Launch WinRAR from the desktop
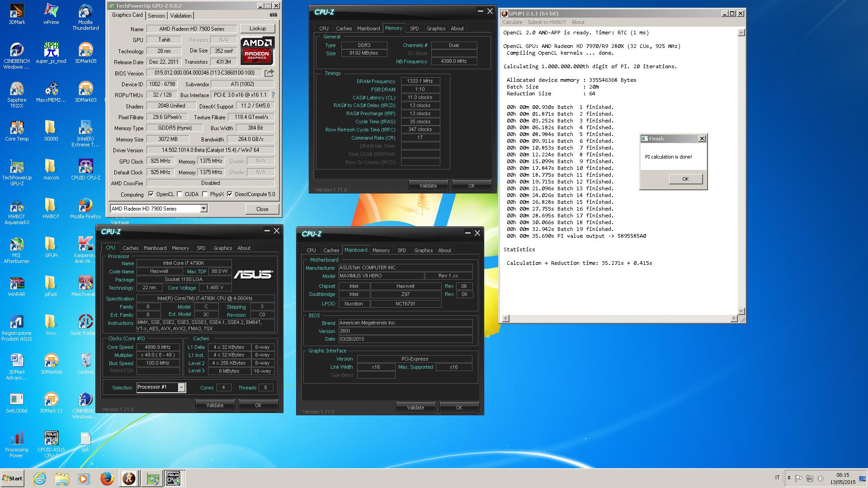The image size is (868, 488). click(x=17, y=286)
